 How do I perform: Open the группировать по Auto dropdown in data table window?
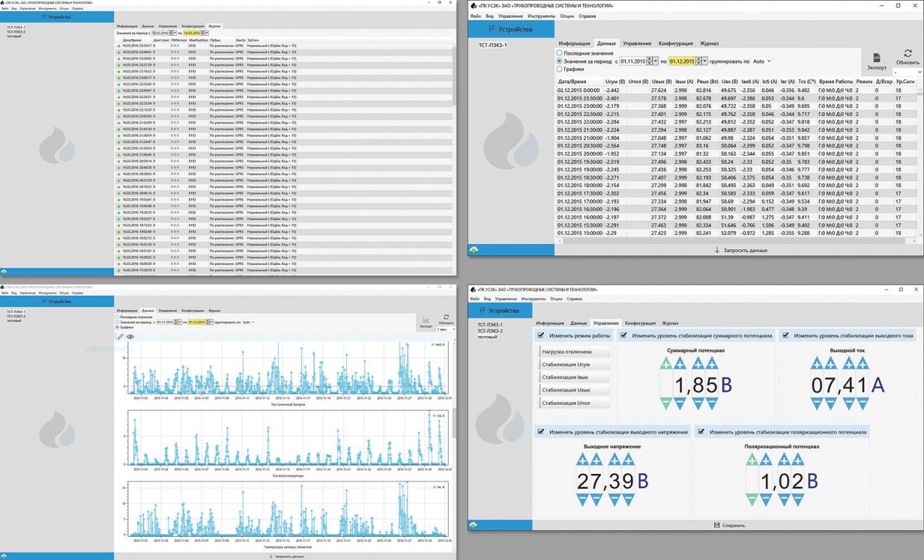pos(761,61)
